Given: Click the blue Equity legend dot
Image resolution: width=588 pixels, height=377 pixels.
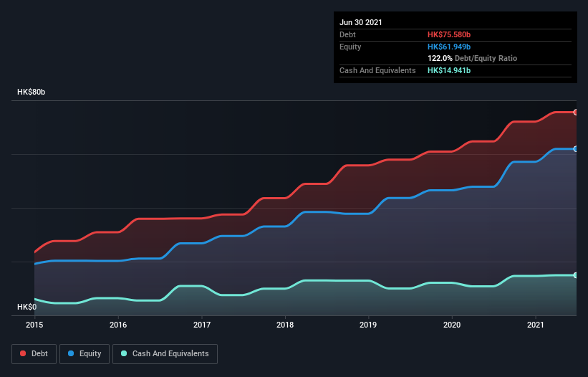Looking at the screenshot, I should click(71, 353).
